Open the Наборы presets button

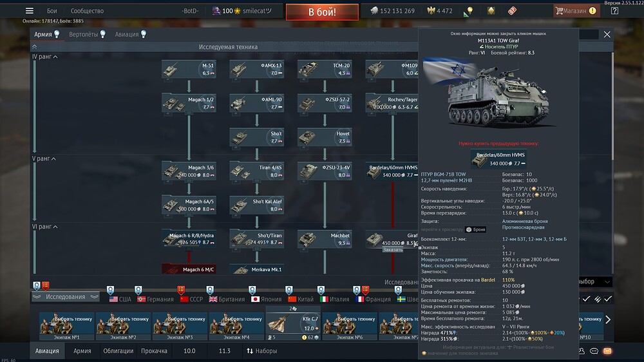tap(261, 351)
